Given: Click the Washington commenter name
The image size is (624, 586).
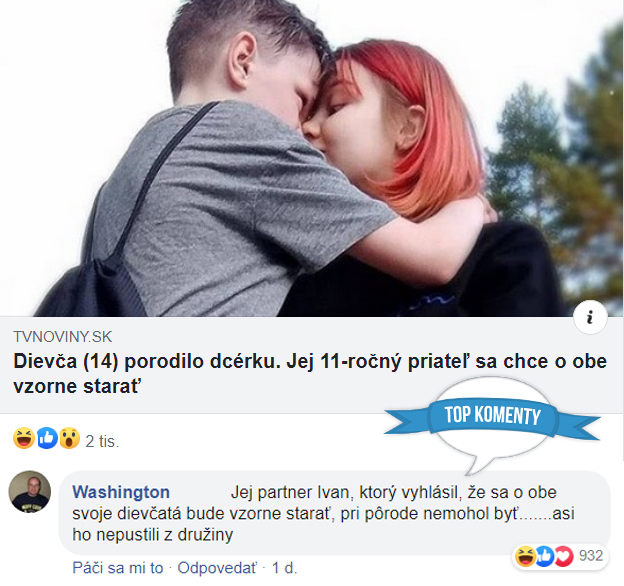Looking at the screenshot, I should tap(121, 492).
